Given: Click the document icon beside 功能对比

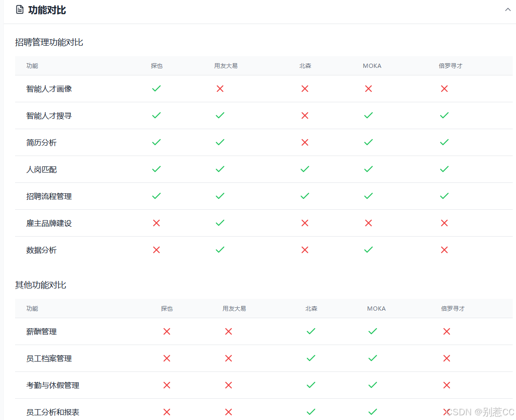Looking at the screenshot, I should (20, 10).
